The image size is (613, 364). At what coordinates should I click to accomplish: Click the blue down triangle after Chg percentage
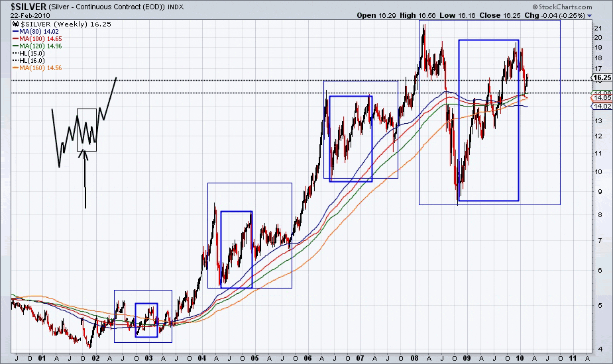tap(590, 15)
